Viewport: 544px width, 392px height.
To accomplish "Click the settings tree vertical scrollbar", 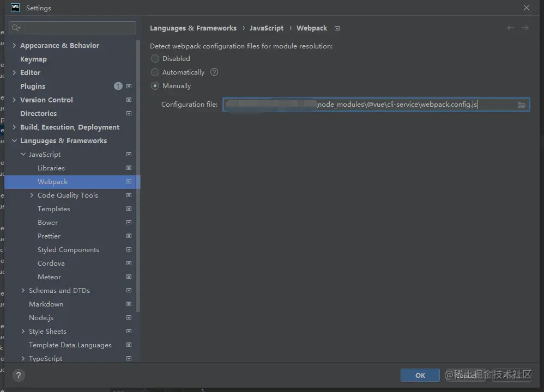I will pos(138,176).
